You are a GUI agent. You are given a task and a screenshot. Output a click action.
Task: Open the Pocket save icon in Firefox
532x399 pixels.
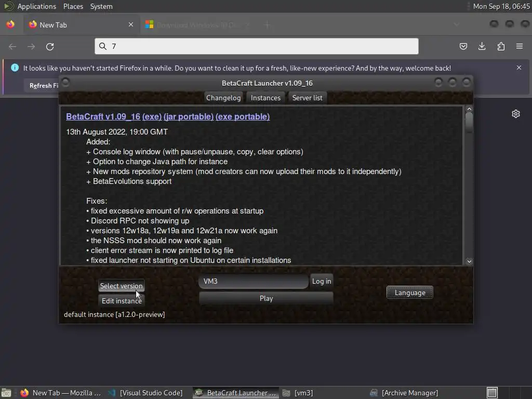coord(463,46)
